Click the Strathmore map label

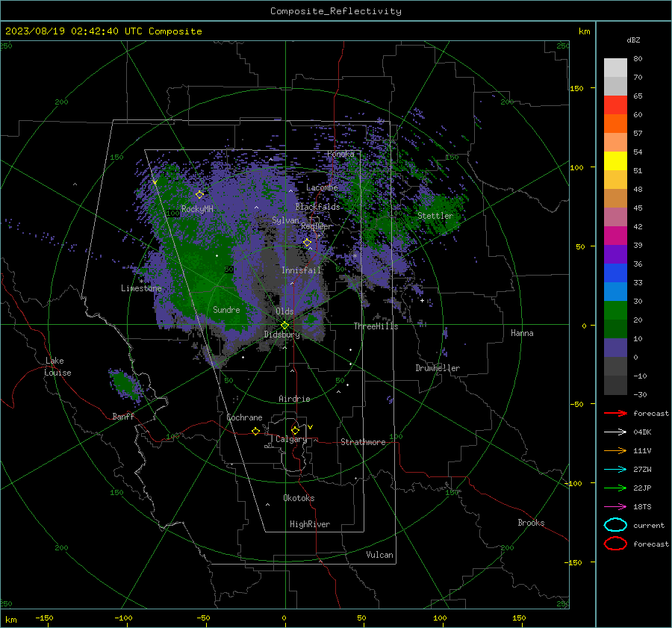pyautogui.click(x=363, y=442)
